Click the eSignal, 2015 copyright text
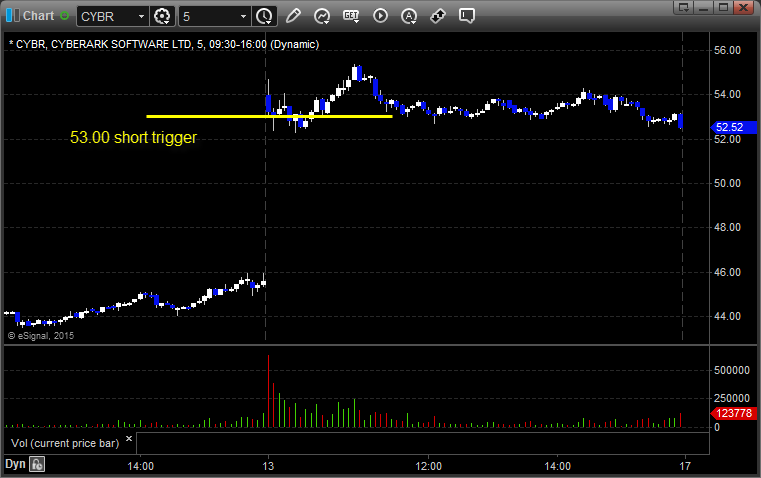Viewport: 761px width, 478px height. [x=41, y=336]
